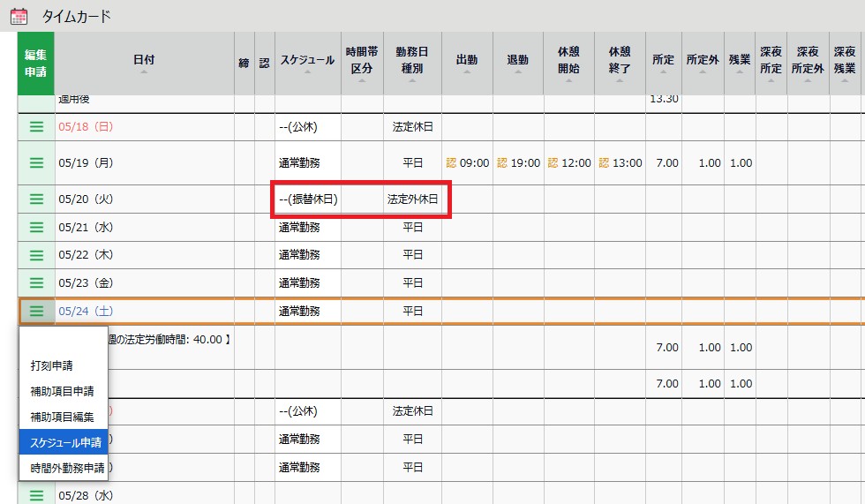Click the timecard calendar icon in title
Viewport: 865px width, 504px height.
click(x=19, y=16)
